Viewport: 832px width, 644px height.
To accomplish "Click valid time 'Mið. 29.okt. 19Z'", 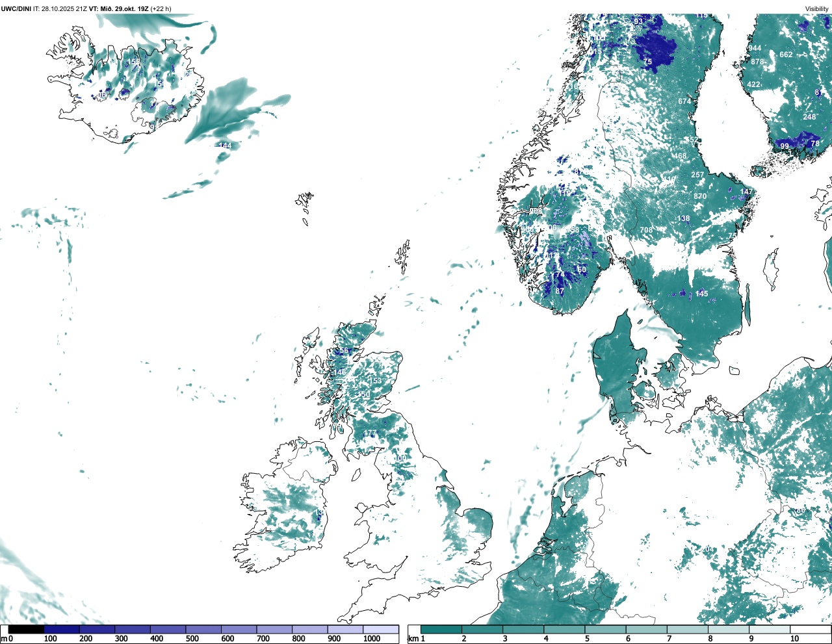I will (x=125, y=9).
